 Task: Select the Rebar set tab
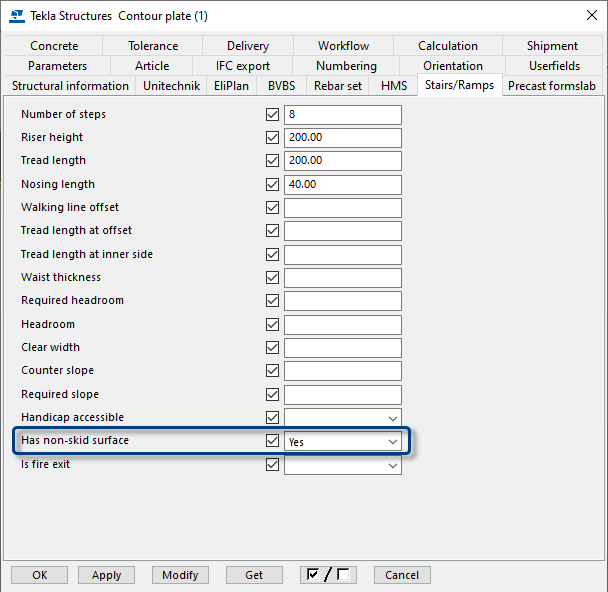coord(338,86)
